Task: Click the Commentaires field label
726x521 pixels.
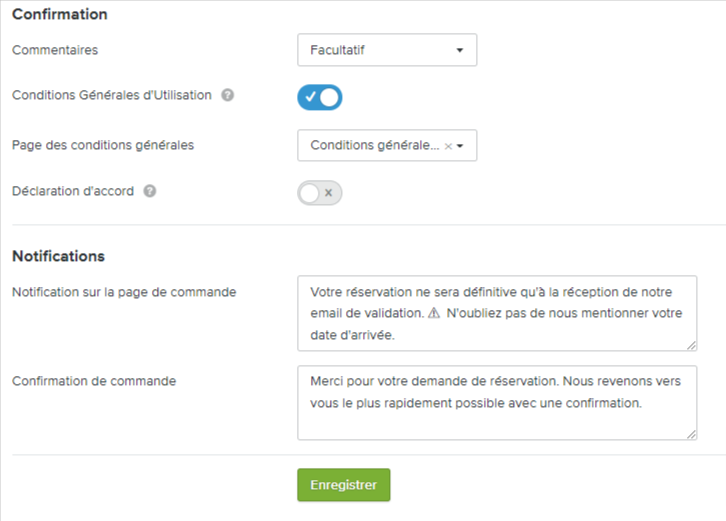Action: point(55,49)
